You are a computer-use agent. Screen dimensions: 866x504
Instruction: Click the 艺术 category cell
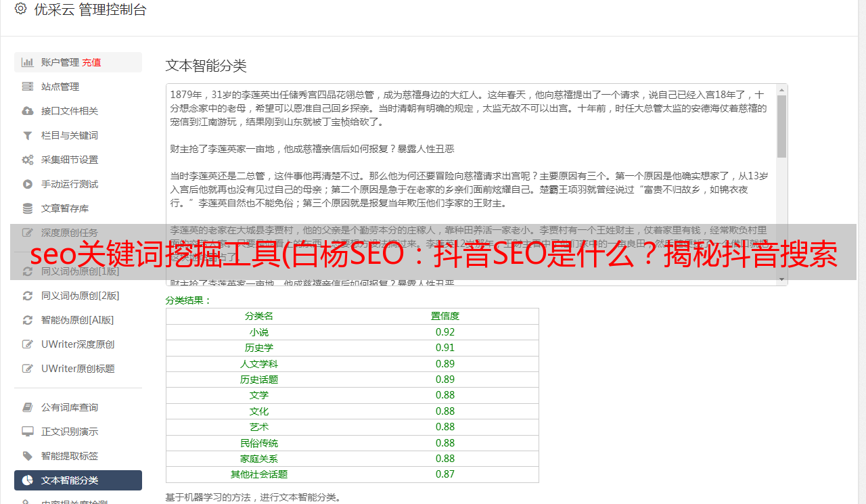pyautogui.click(x=259, y=427)
